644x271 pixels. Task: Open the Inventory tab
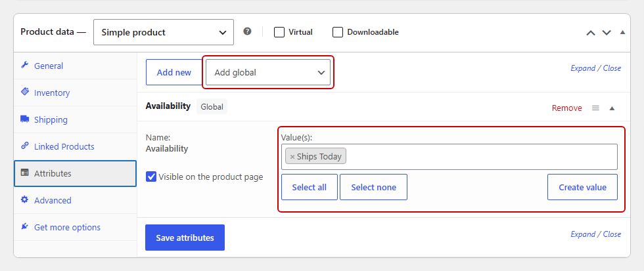[x=75, y=93]
